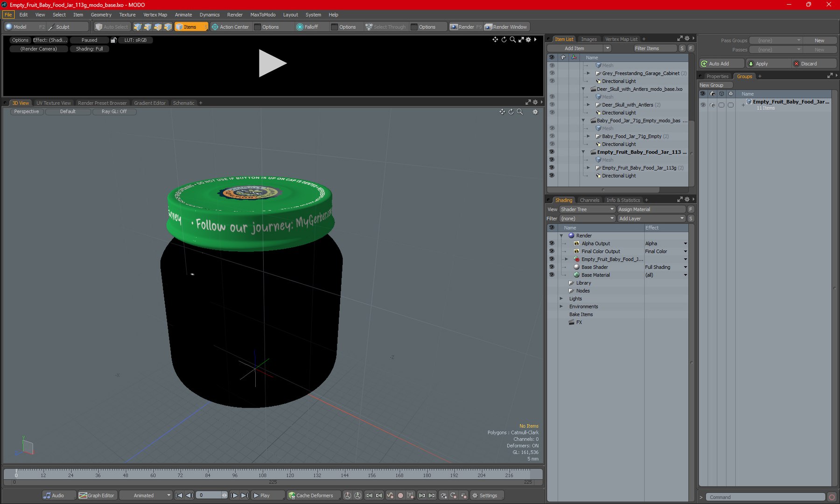Expand the Lights node in Shader Tree

pos(561,299)
